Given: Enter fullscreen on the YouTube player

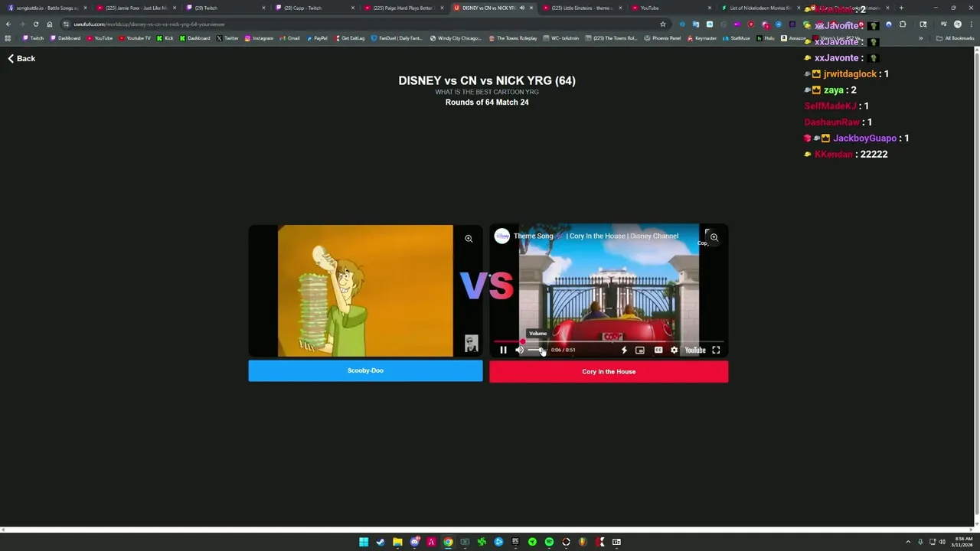Looking at the screenshot, I should pos(716,350).
